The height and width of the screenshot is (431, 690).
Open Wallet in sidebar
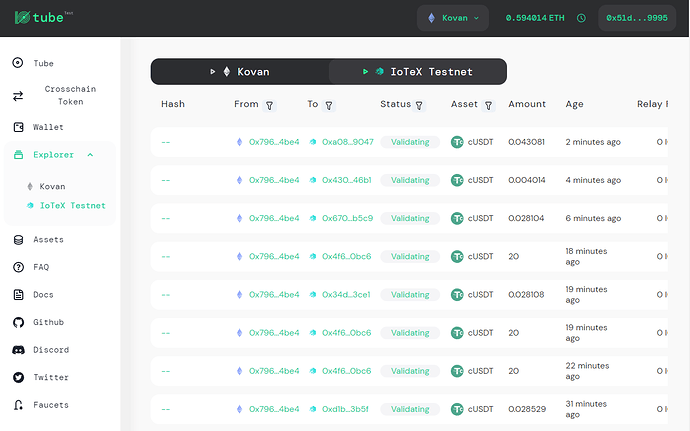tap(48, 127)
